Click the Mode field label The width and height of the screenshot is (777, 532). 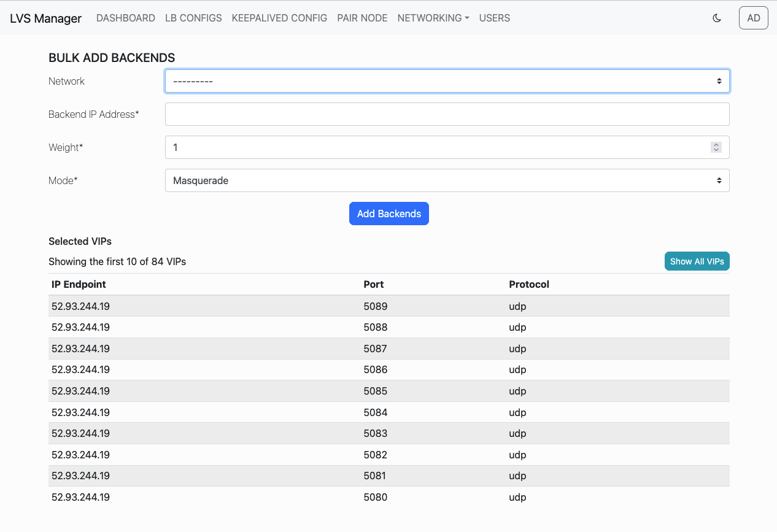pyautogui.click(x=63, y=180)
